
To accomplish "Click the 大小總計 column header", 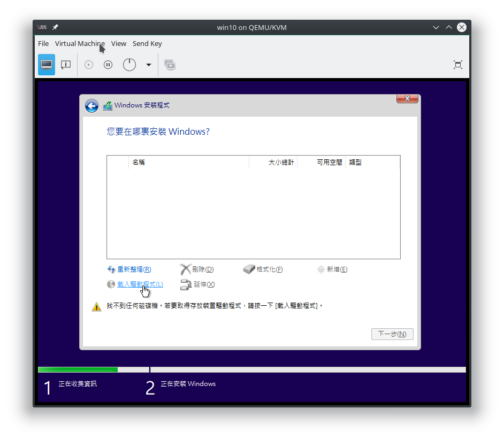I will point(273,162).
